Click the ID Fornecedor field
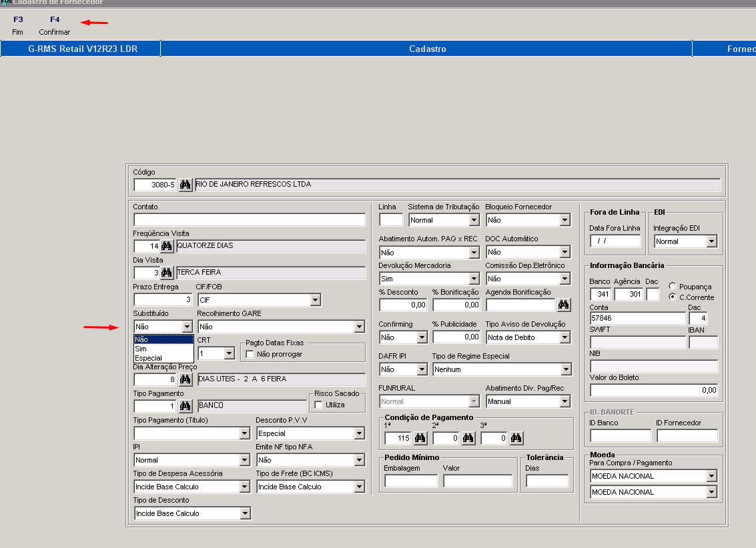 pyautogui.click(x=687, y=436)
